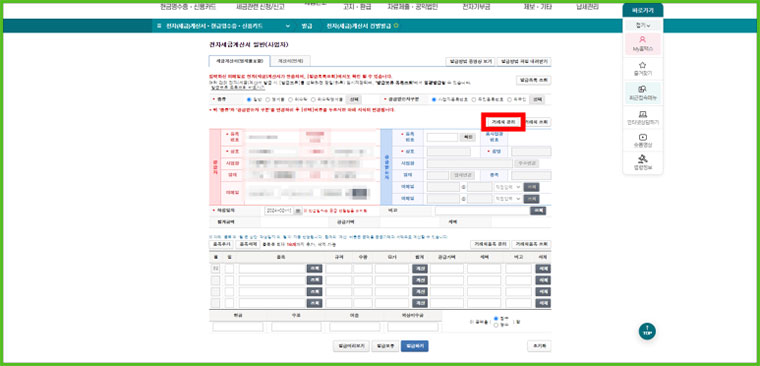Open 직접입력 domain dropdown in second email row
The image size is (760, 366).
[x=507, y=199]
